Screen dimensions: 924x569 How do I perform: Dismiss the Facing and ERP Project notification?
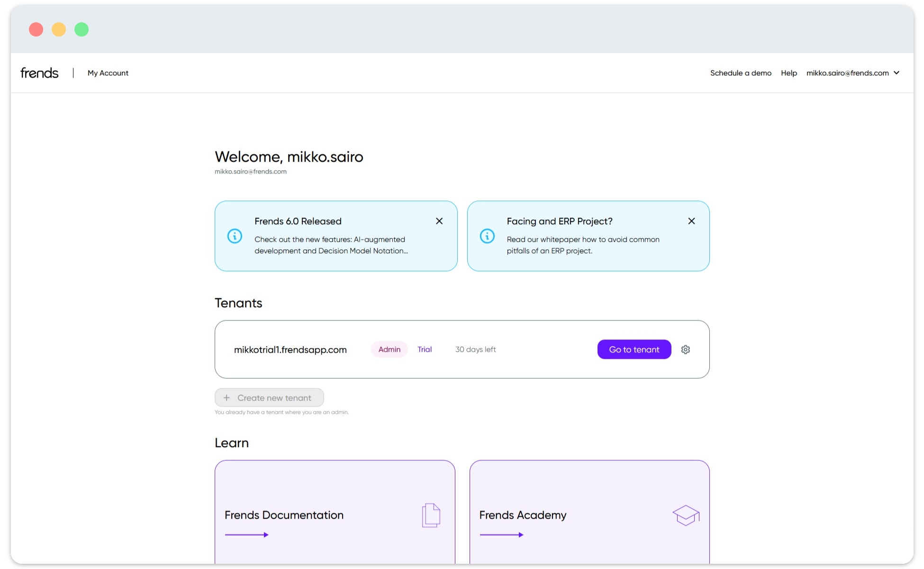click(x=691, y=220)
